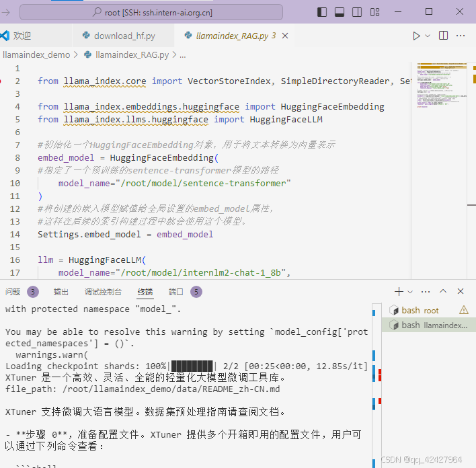Viewport: 476px width, 468px height.
Task: Click Settings.embed_model on line 14
Action: (89, 235)
